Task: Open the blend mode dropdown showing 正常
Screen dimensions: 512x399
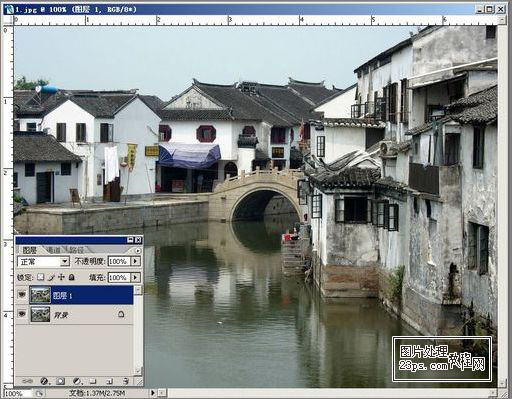Action: point(43,261)
